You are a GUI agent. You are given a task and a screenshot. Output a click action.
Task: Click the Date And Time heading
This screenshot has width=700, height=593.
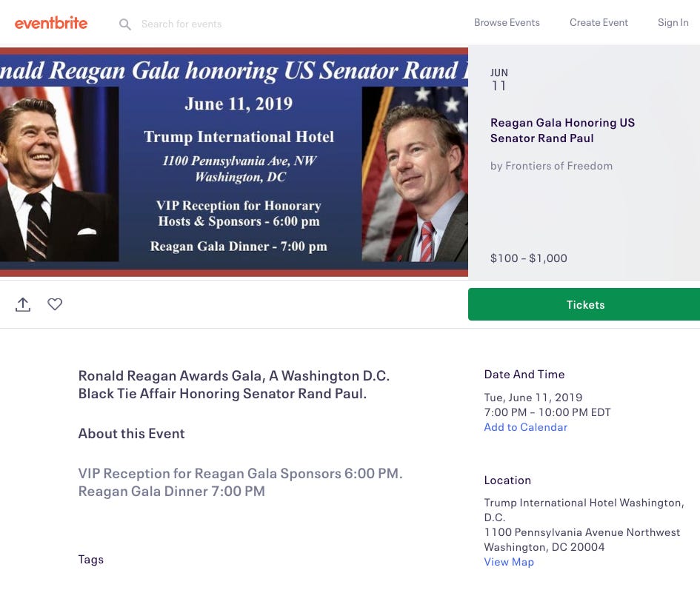[524, 375]
